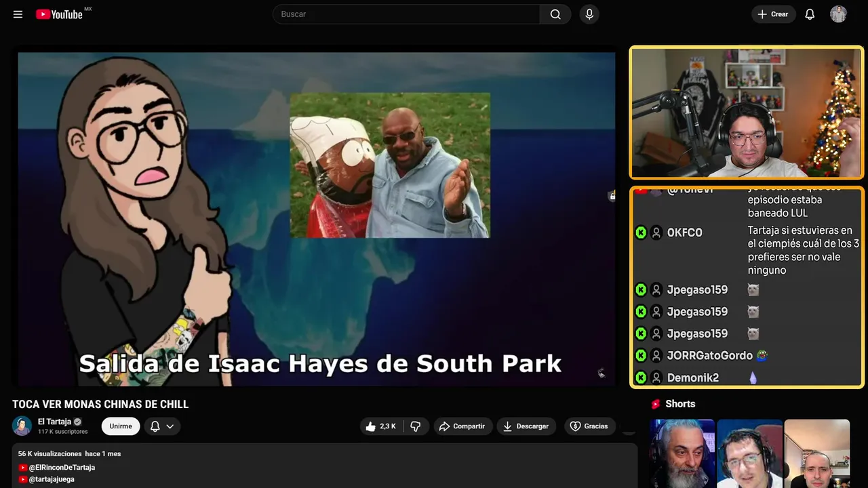Click the Descargar download button
Image resolution: width=868 pixels, height=488 pixels.
coord(526,426)
